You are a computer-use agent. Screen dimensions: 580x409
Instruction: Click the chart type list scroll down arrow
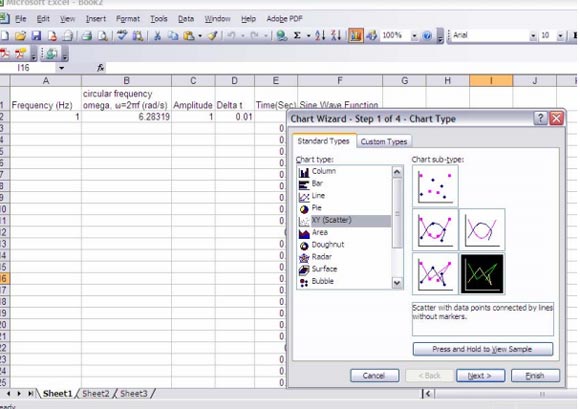[x=397, y=283]
